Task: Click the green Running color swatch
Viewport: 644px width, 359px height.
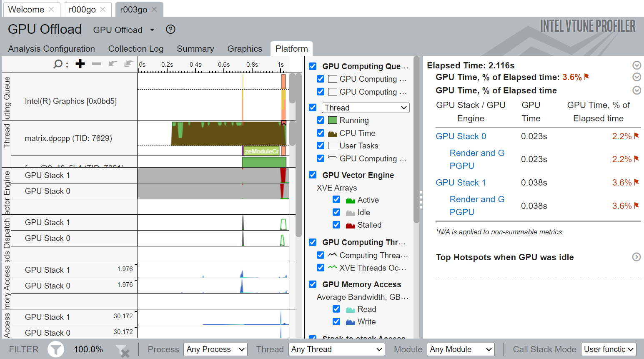Action: (x=333, y=121)
